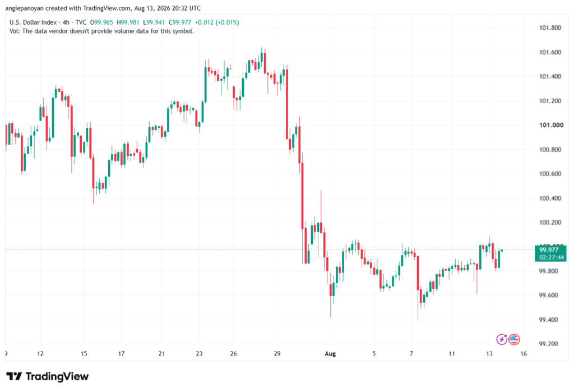
Task: Open the TradingView logo at bottom left
Action: click(x=48, y=376)
